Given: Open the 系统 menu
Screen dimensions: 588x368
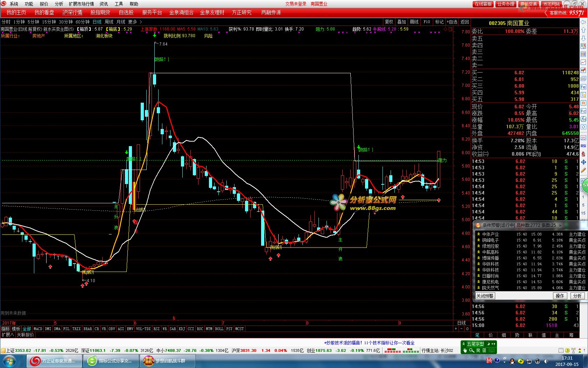Looking at the screenshot, I should [14, 4].
